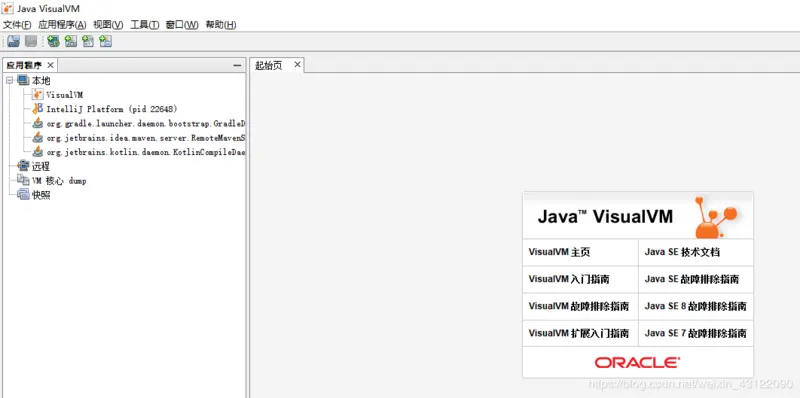Image resolution: width=800 pixels, height=398 pixels.
Task: Open the VisualVM 入门指南 link
Action: click(569, 279)
